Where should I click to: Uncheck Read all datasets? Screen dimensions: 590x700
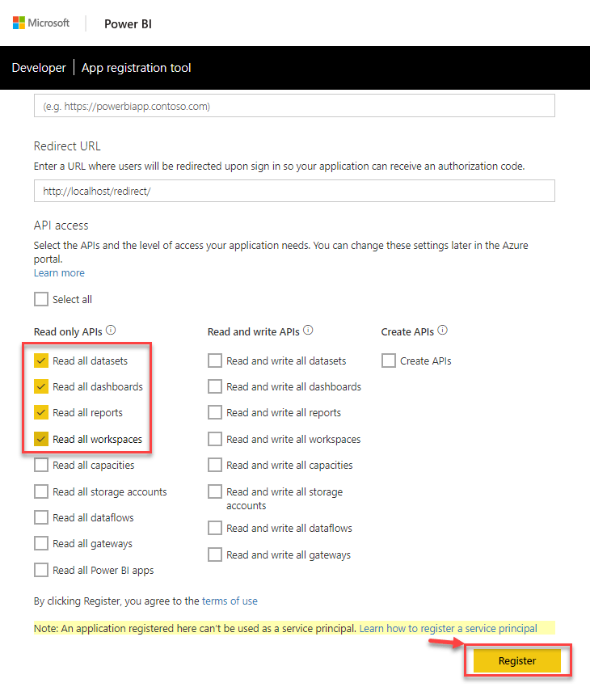coord(40,361)
